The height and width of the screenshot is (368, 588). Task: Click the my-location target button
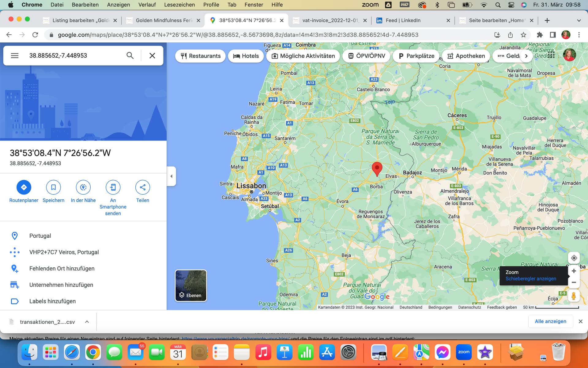pyautogui.click(x=574, y=258)
